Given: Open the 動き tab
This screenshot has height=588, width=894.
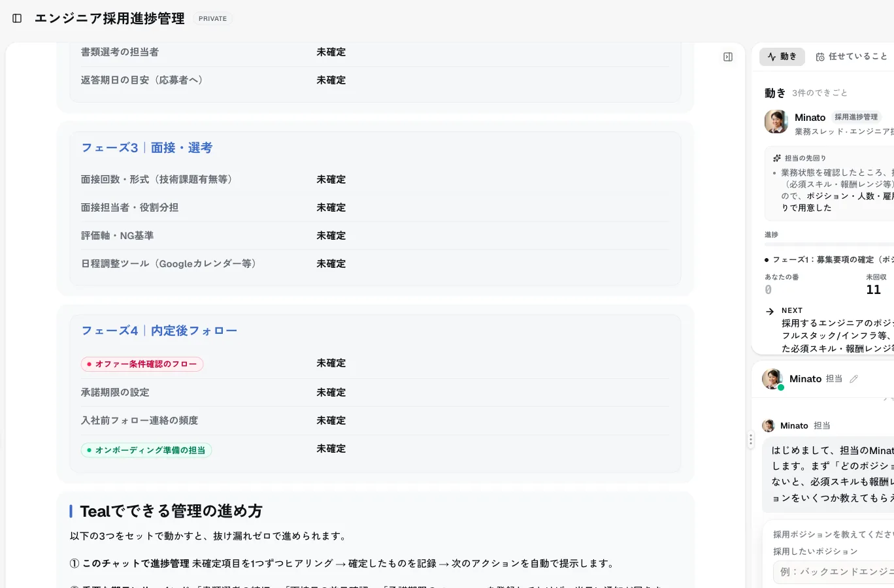Looking at the screenshot, I should click(x=782, y=57).
